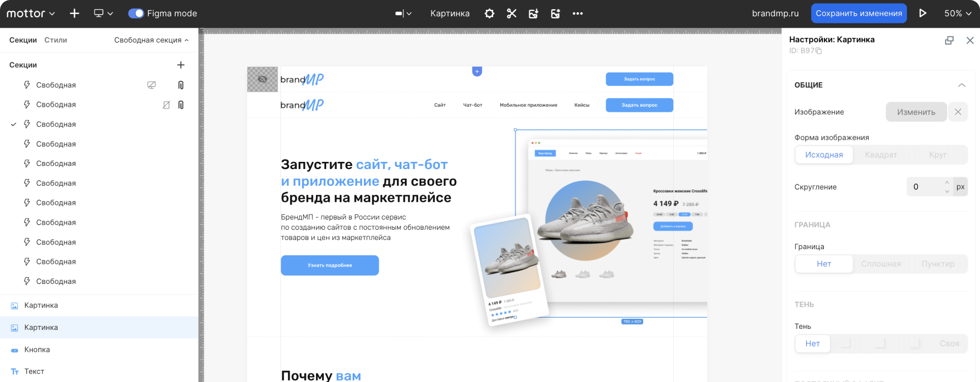980x382 pixels.
Task: Open the px unit selector for Скругление
Action: [x=960, y=187]
